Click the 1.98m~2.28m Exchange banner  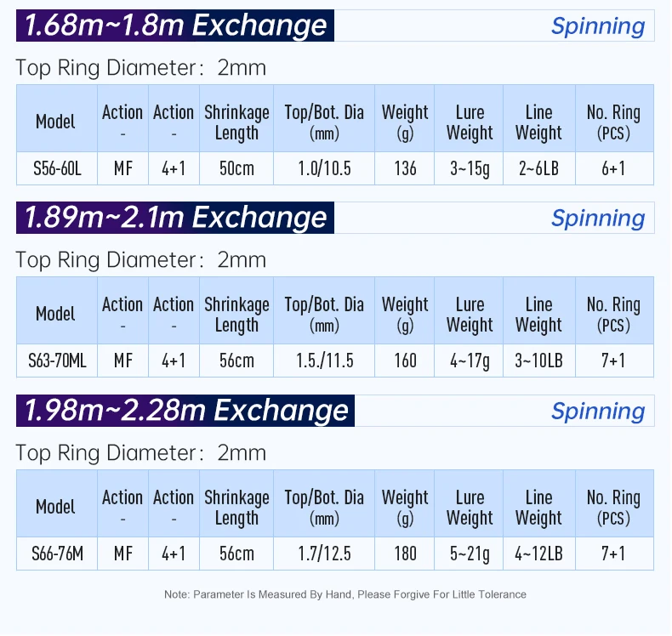pos(185,411)
